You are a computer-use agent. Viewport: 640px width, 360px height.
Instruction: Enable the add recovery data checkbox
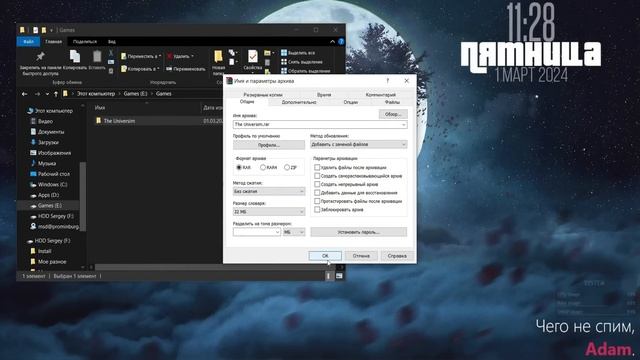pos(317,193)
